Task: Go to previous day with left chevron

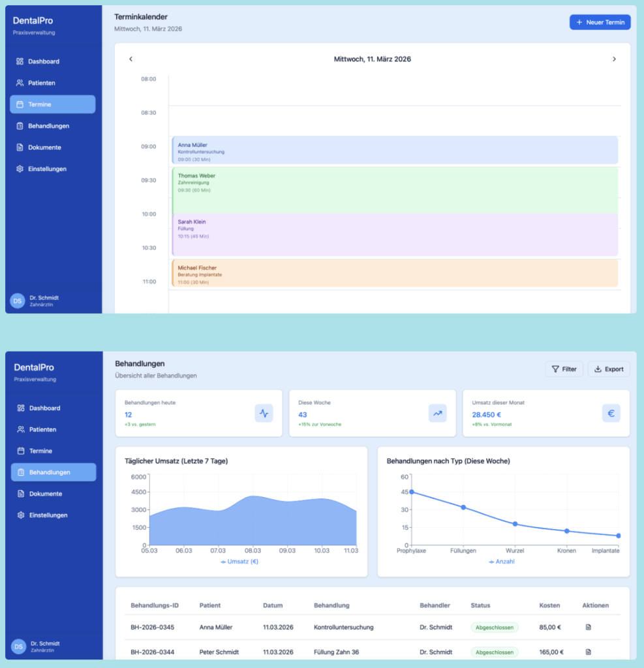Action: (x=130, y=59)
